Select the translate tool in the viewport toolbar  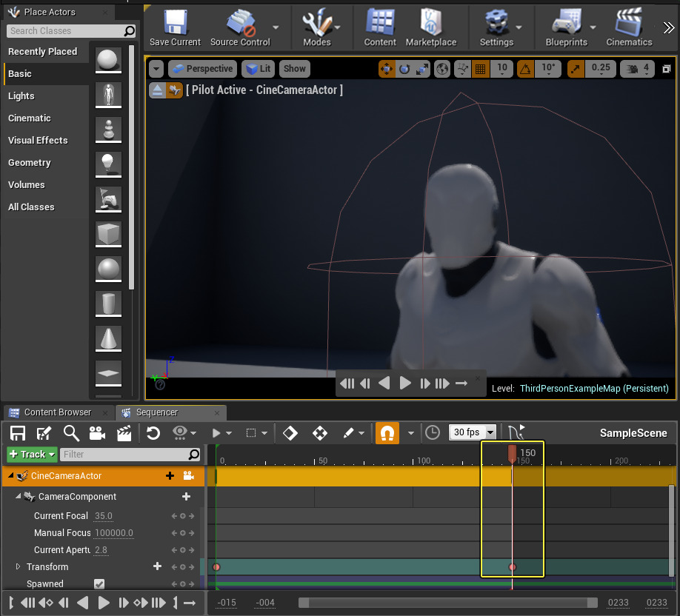pos(387,68)
